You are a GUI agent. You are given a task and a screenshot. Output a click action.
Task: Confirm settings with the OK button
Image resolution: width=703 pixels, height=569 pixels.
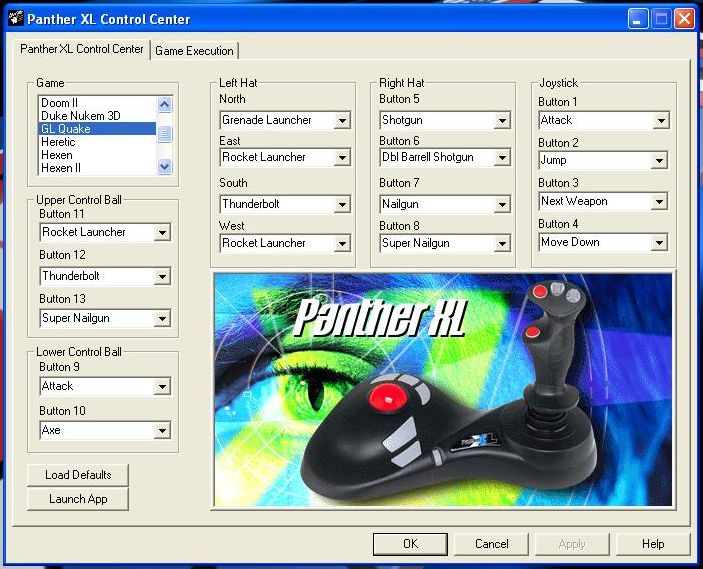click(410, 544)
